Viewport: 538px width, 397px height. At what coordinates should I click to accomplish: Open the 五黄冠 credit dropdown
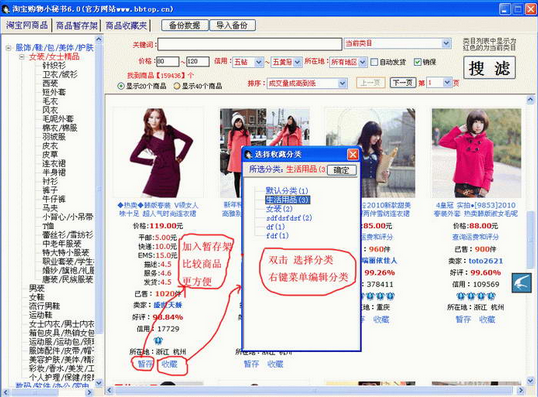tap(297, 62)
